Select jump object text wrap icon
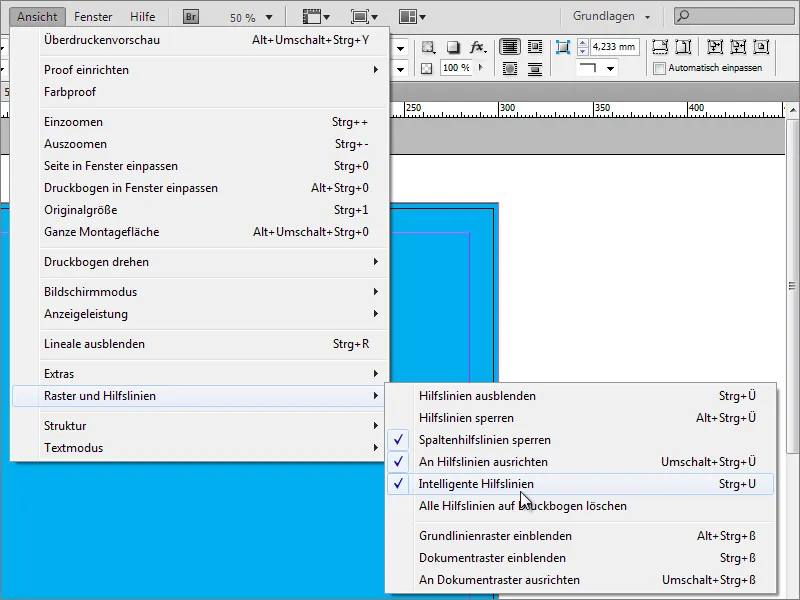Image resolution: width=800 pixels, height=600 pixels. (535, 68)
